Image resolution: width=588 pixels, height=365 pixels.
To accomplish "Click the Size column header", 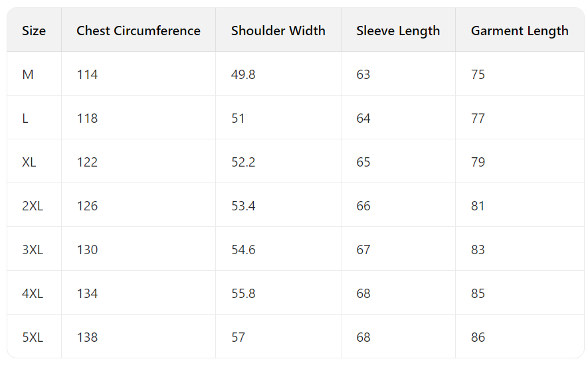I will 34,31.
